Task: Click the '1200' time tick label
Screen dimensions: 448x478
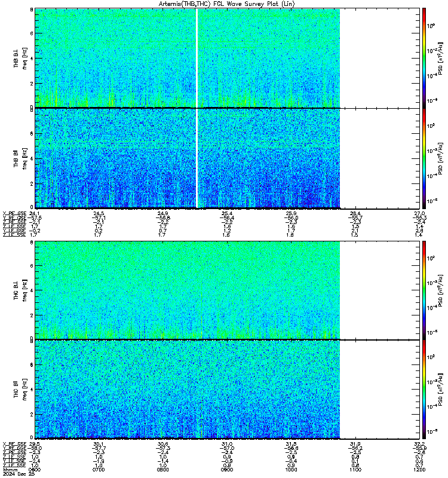Action: [419, 470]
